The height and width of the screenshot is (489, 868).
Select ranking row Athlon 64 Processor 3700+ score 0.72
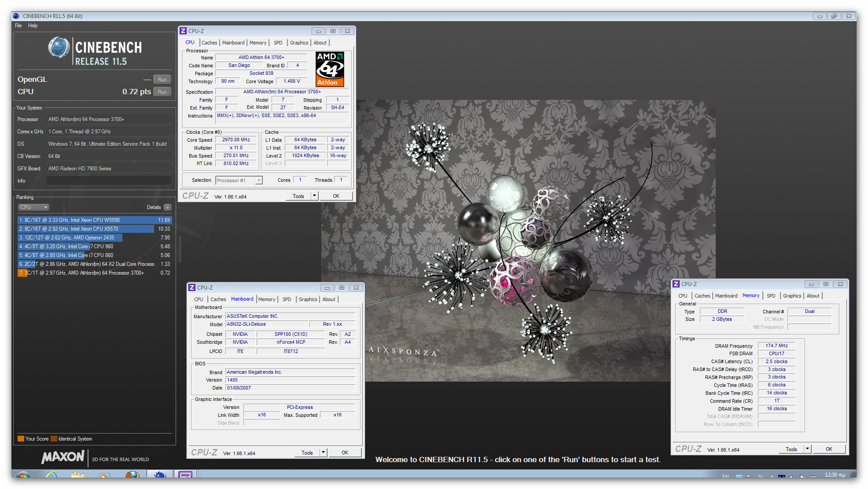point(95,273)
